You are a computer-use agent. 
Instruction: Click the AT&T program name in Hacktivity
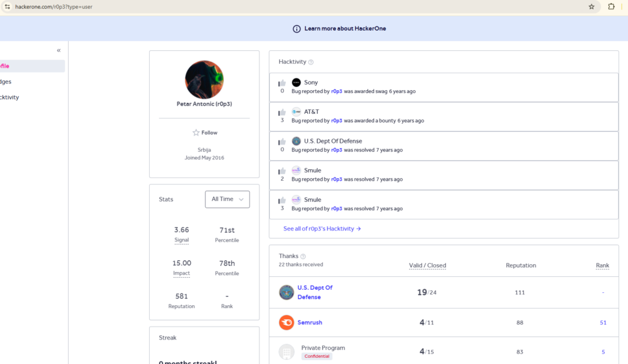pos(311,112)
